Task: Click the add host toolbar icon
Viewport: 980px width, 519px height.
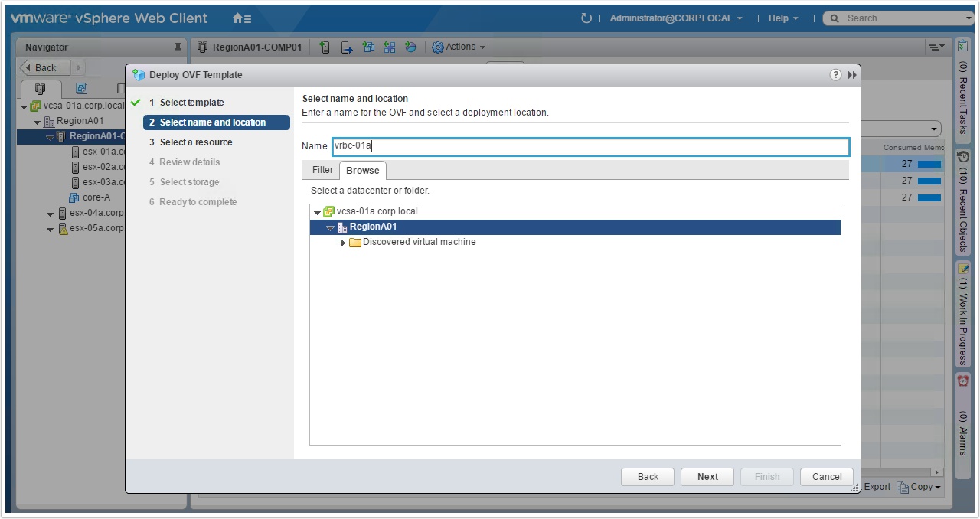Action: tap(325, 47)
